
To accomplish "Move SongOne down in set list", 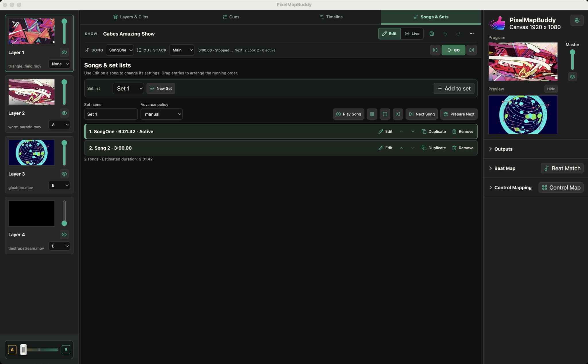I will coord(413,131).
